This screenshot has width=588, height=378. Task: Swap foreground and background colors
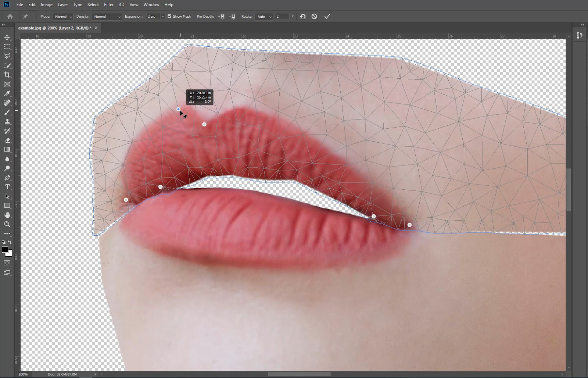[10, 242]
